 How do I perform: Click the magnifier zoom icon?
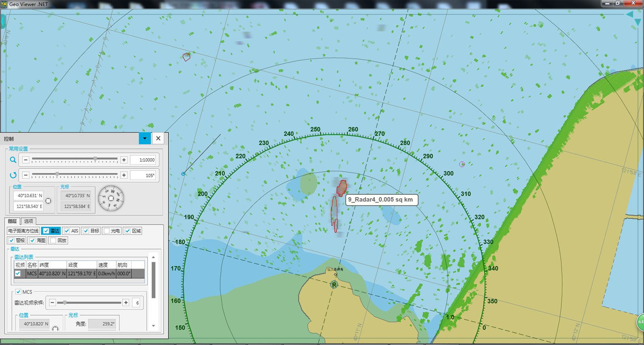tap(13, 160)
